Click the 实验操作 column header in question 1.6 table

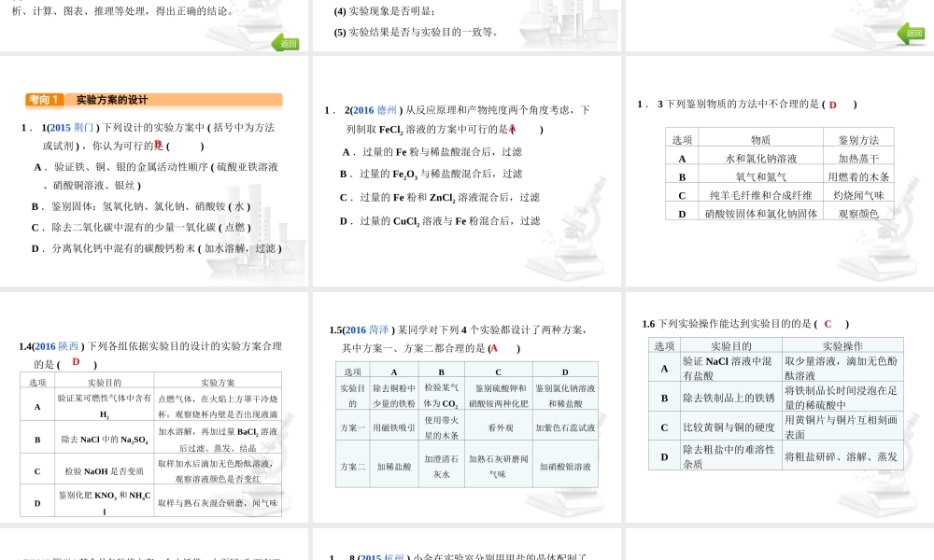coord(842,345)
